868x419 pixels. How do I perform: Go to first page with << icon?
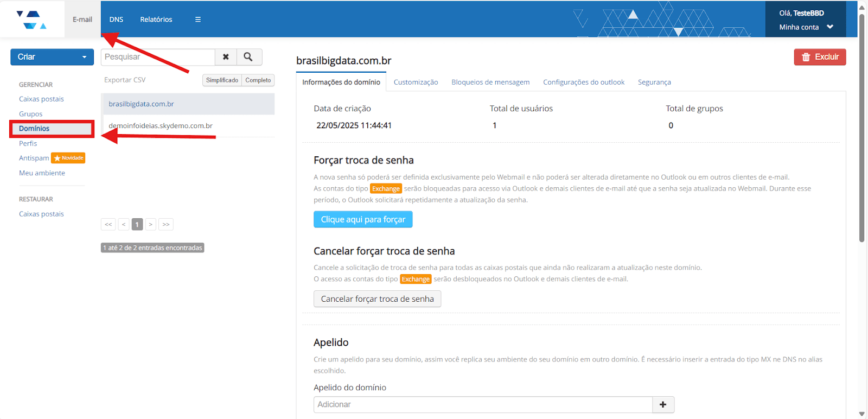[108, 224]
